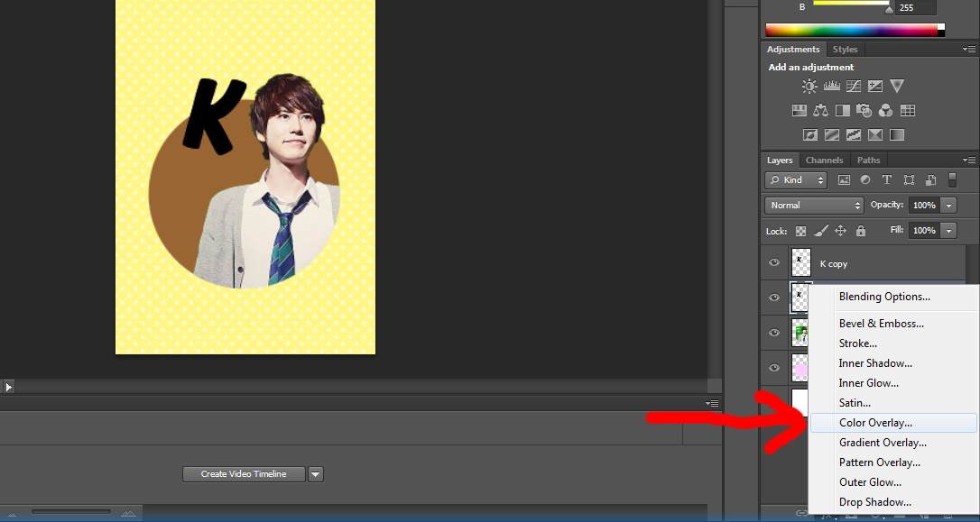Add a Curves adjustment
The width and height of the screenshot is (980, 522).
coord(853,87)
